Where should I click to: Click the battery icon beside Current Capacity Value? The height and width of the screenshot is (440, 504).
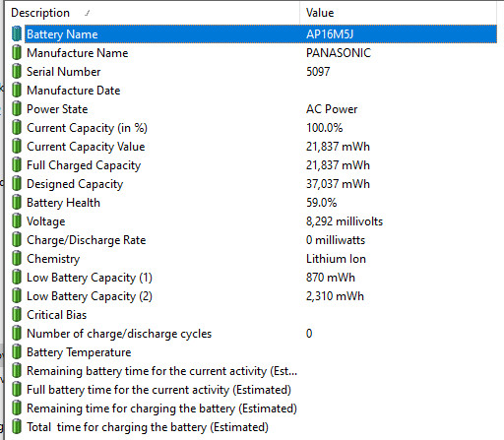(17, 146)
